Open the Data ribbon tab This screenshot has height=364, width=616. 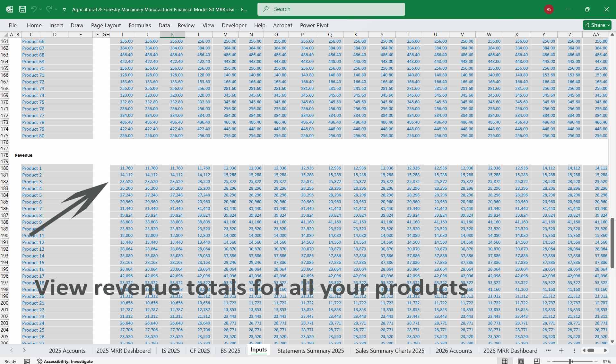[164, 25]
